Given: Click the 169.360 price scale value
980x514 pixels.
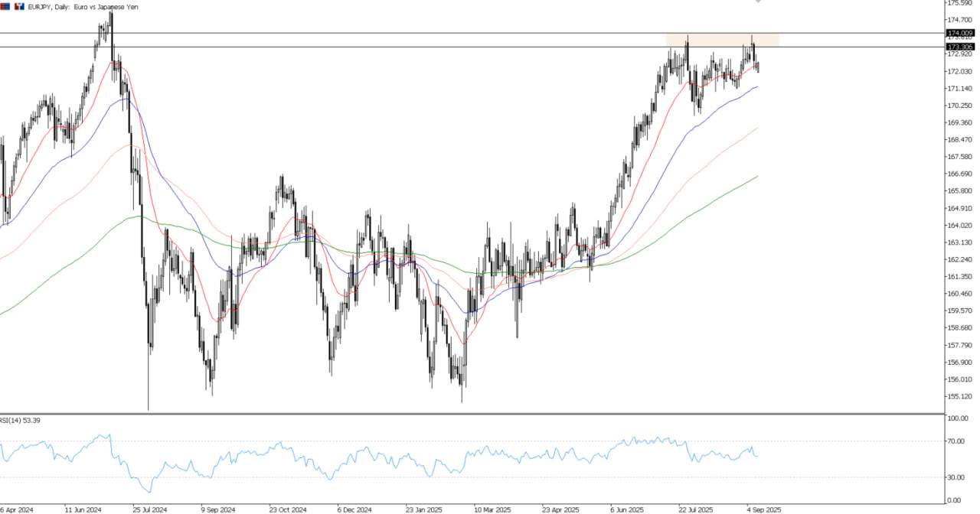Looking at the screenshot, I should tap(962, 122).
